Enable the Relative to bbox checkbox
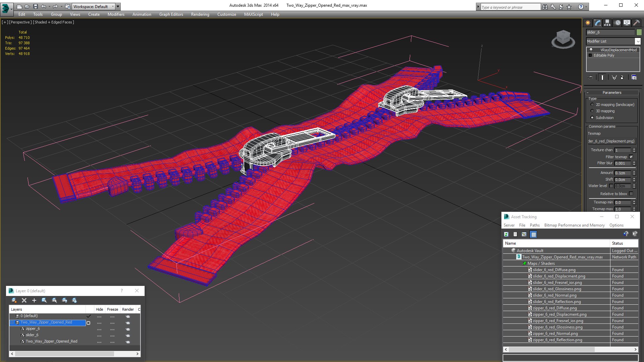 631,194
